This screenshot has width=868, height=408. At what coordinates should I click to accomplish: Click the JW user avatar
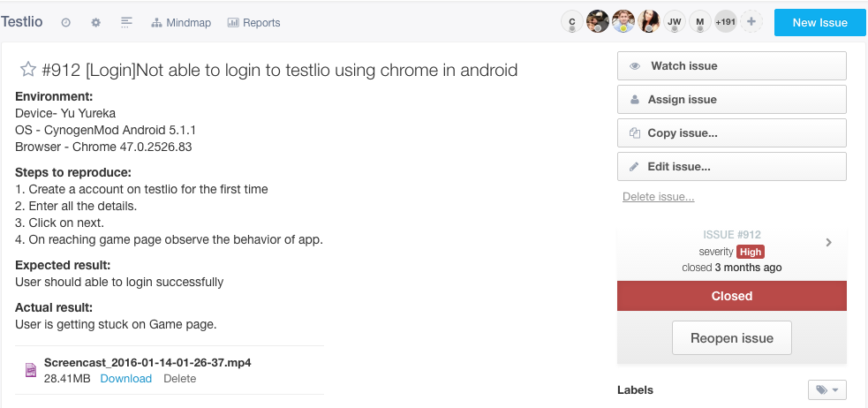click(675, 22)
